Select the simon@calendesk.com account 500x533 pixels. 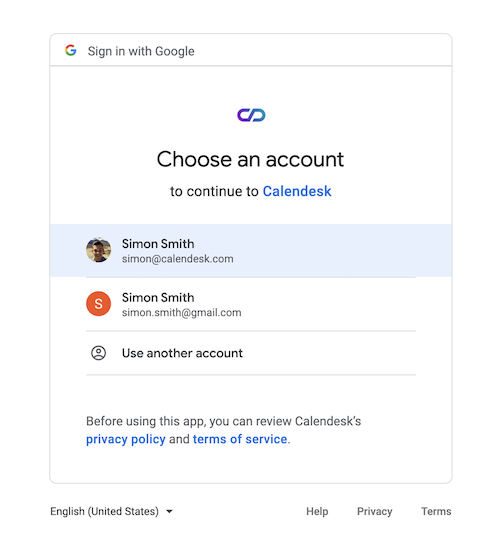251,251
